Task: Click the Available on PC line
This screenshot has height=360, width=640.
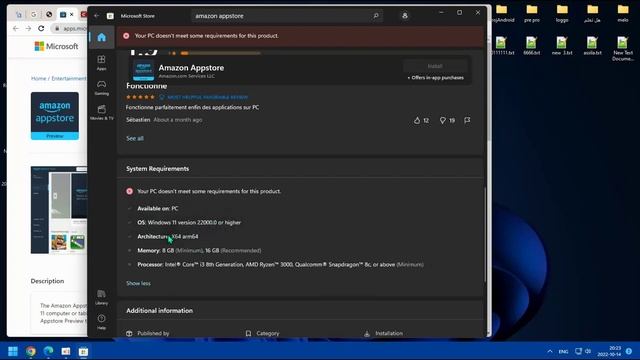Action: click(x=158, y=209)
